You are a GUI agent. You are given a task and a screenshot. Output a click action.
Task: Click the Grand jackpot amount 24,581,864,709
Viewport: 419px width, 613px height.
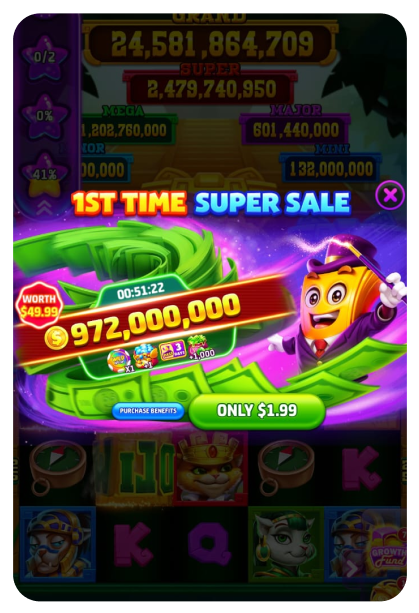click(x=211, y=43)
